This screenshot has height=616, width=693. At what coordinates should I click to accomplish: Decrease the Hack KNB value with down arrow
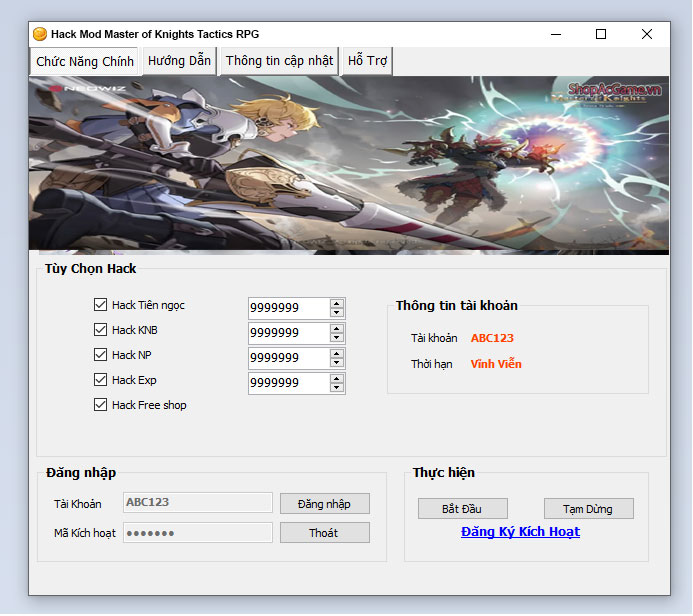[x=337, y=338]
